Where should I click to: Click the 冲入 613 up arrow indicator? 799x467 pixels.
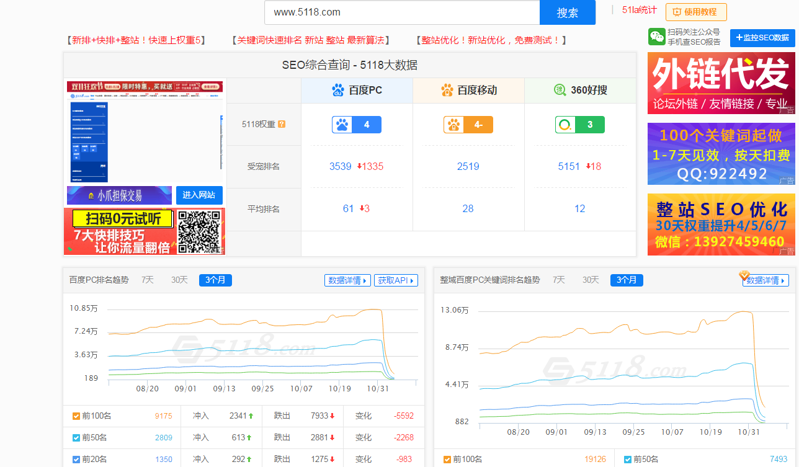[x=249, y=437]
